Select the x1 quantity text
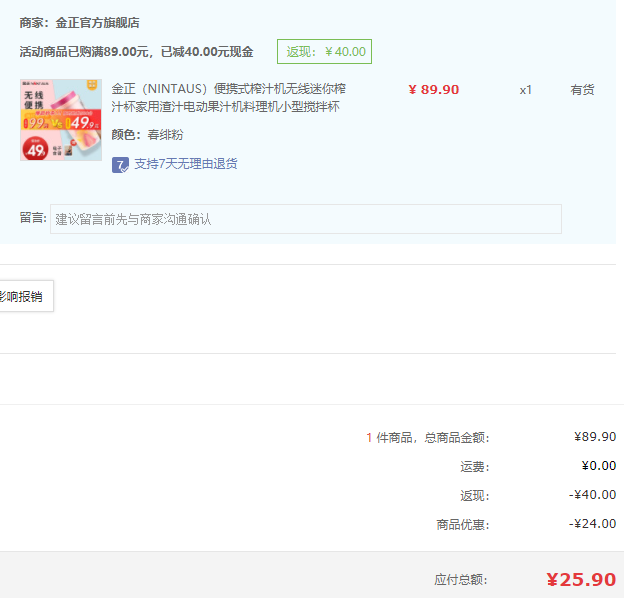Viewport: 624px width, 598px height. [526, 90]
